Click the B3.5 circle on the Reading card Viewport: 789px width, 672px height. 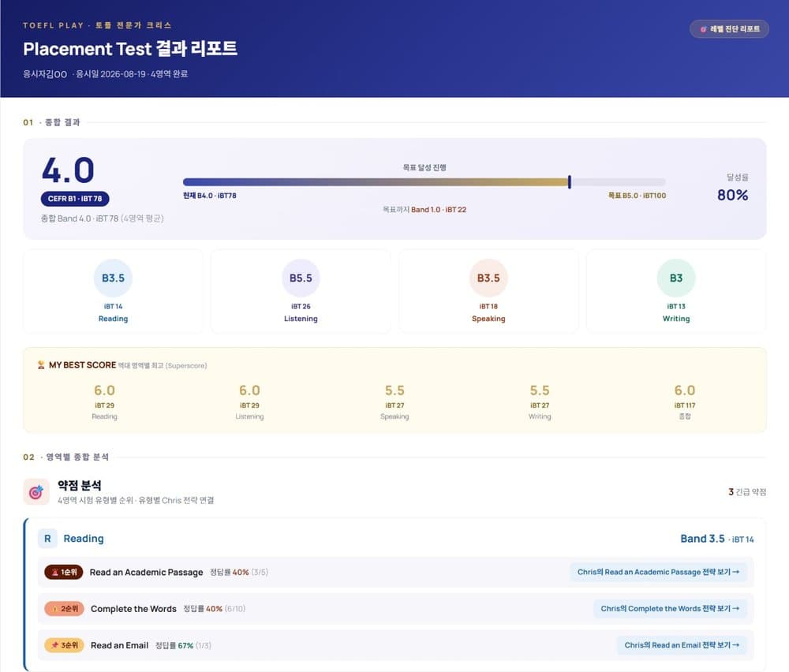[x=113, y=278]
